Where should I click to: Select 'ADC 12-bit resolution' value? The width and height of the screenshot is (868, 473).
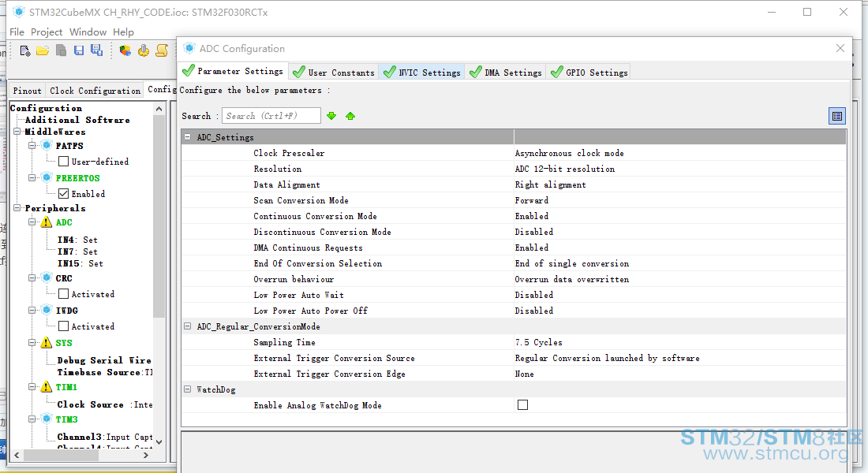point(565,169)
